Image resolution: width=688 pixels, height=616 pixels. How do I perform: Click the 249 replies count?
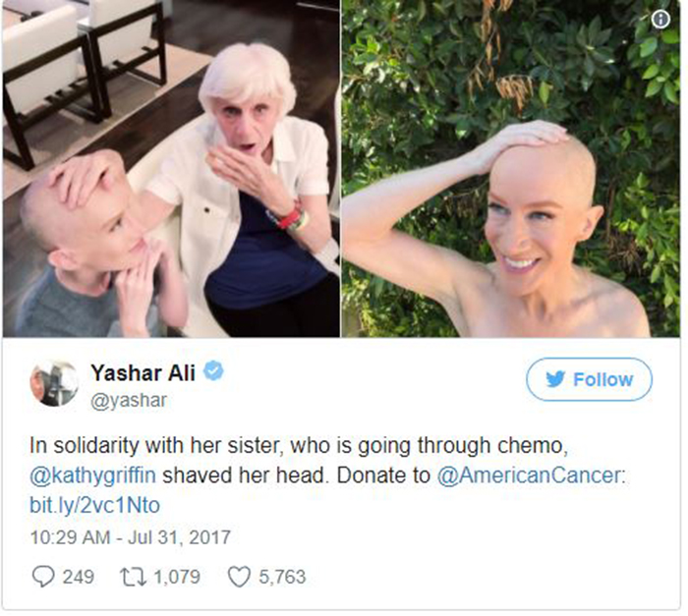point(78,577)
